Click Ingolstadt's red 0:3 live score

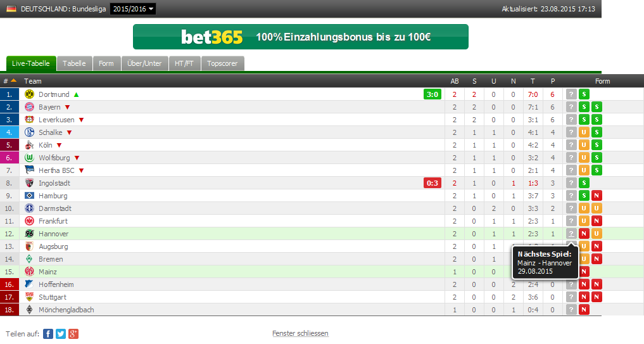(432, 183)
